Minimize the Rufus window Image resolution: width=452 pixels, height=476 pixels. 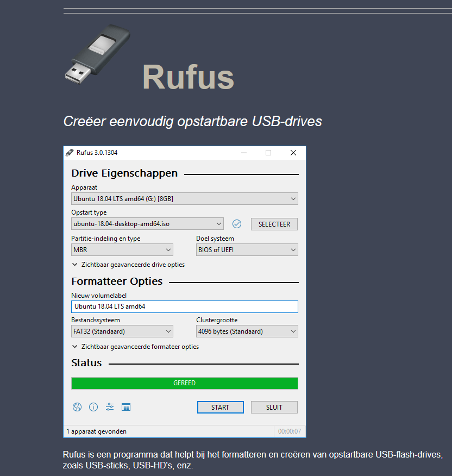(x=244, y=153)
